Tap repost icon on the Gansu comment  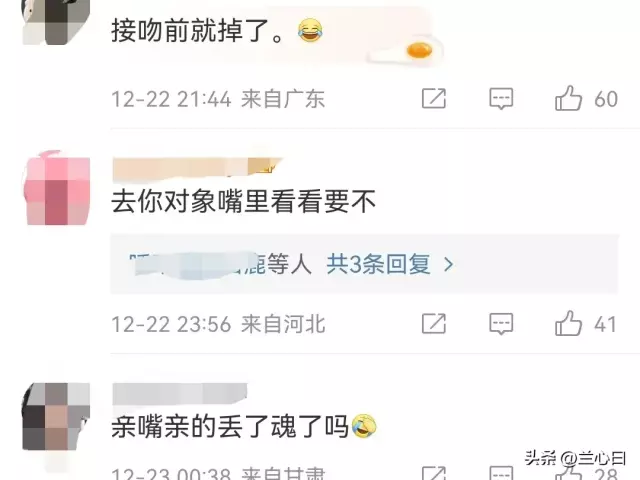433,473
